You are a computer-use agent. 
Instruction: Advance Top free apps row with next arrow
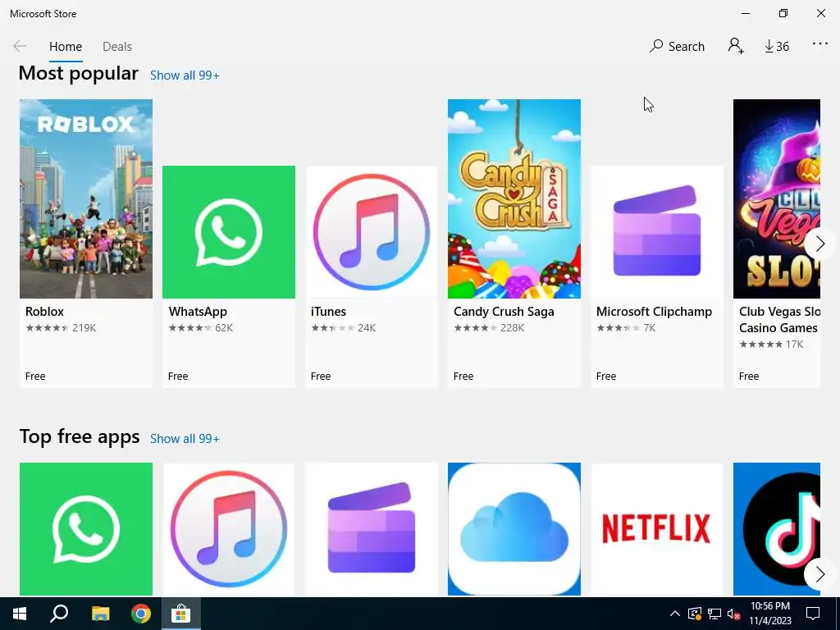[x=819, y=575]
